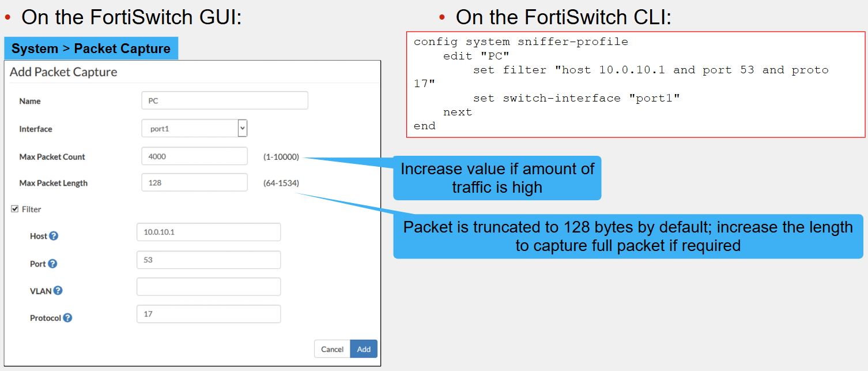Click the Max Packet Count label
The image size is (868, 371).
52,157
